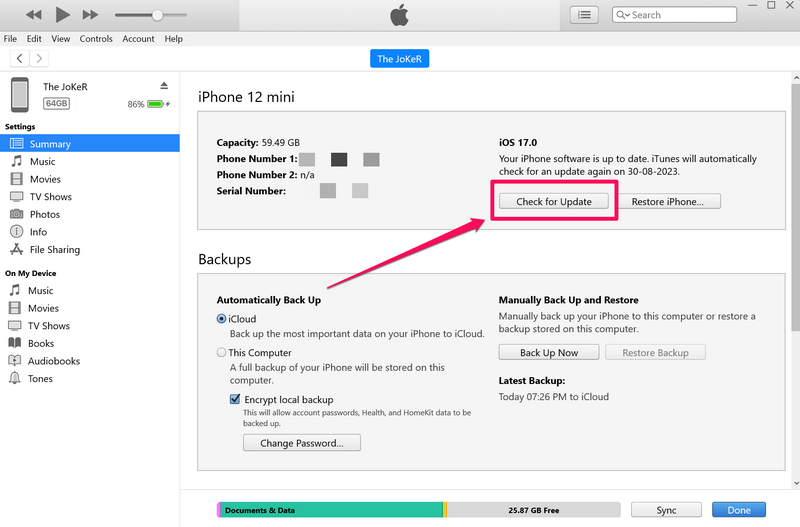This screenshot has width=800, height=527.
Task: Open the View menu
Action: (x=61, y=39)
